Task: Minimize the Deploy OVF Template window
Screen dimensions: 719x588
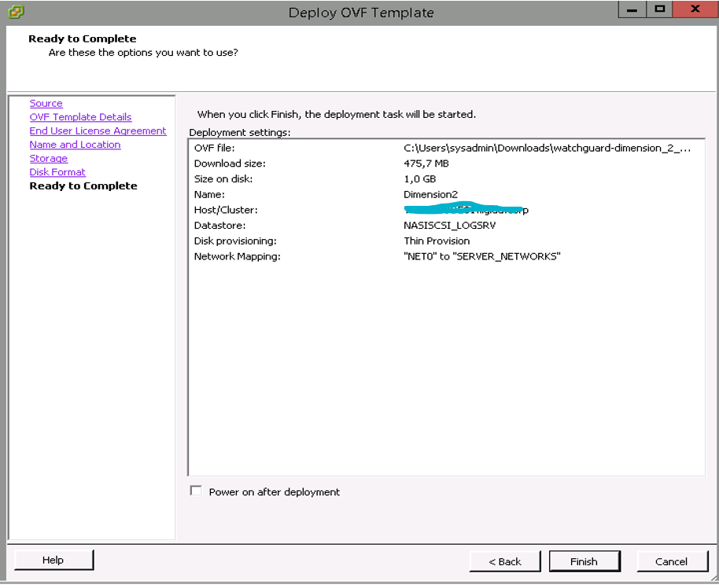Action: pyautogui.click(x=631, y=9)
